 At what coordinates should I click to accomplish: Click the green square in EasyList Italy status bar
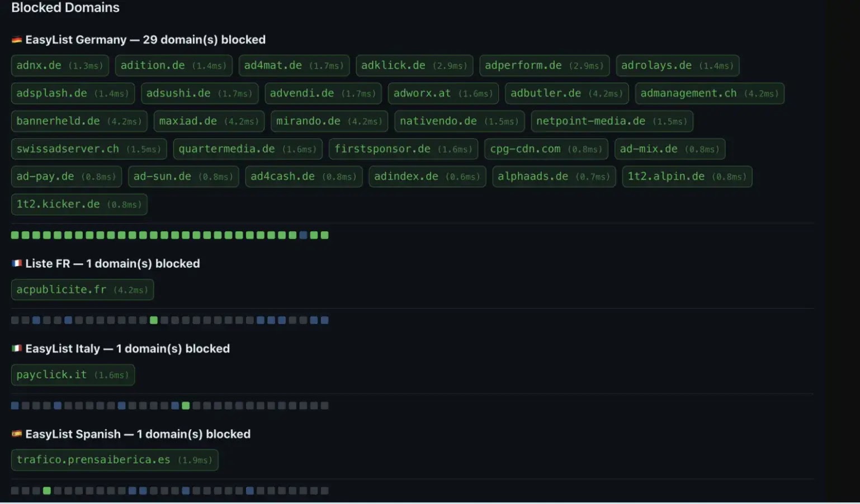point(186,406)
